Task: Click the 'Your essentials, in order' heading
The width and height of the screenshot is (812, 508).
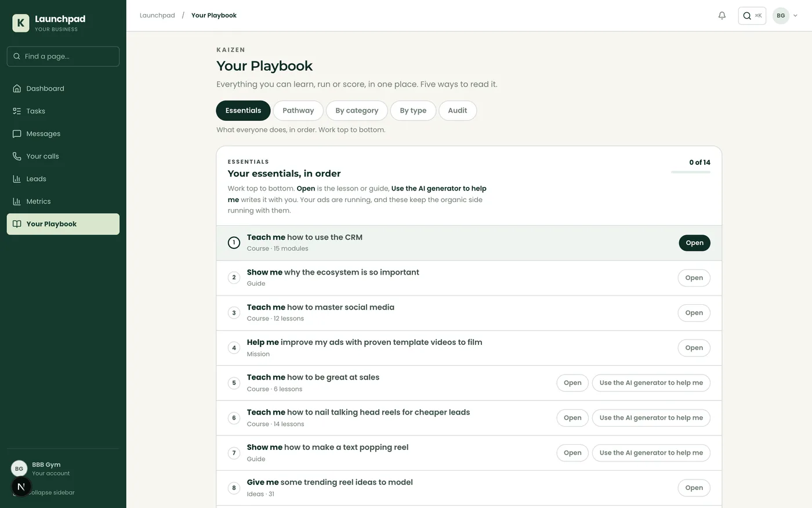Action: (284, 174)
